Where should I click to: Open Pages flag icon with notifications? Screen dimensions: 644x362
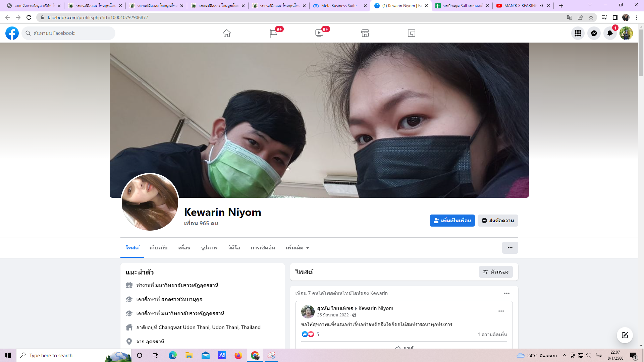273,33
